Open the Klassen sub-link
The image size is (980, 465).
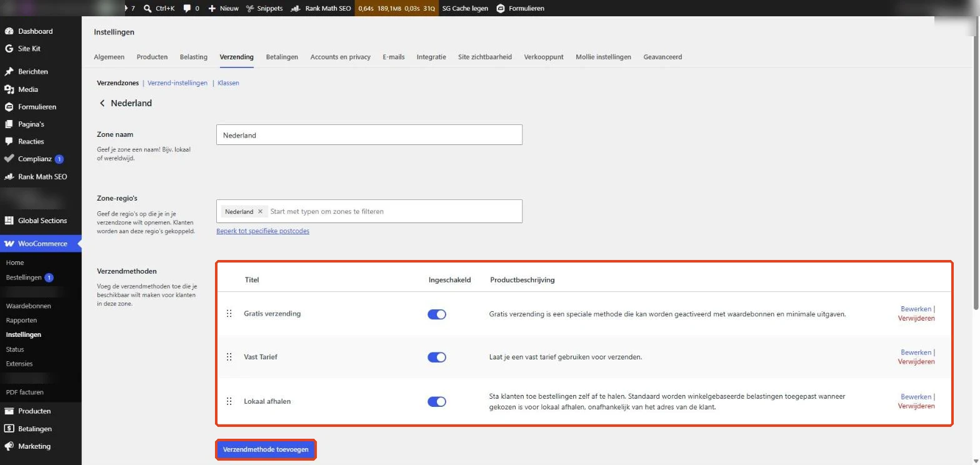(228, 83)
